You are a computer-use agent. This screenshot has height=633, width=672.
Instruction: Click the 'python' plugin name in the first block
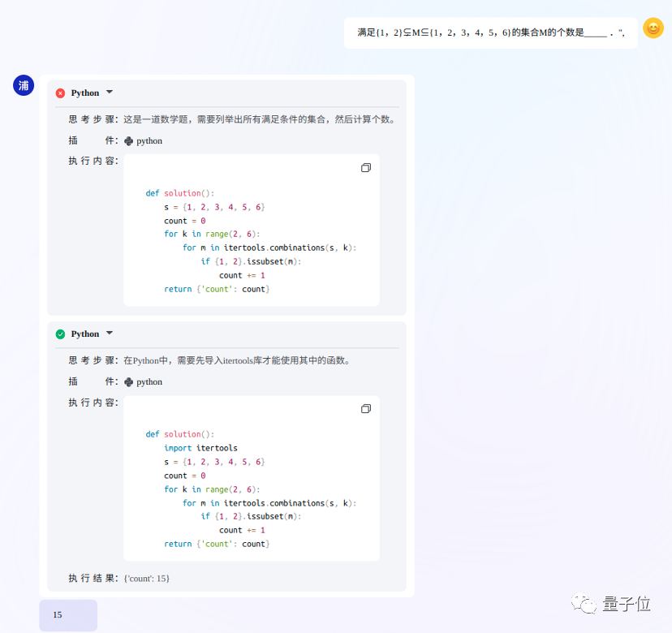click(x=149, y=141)
